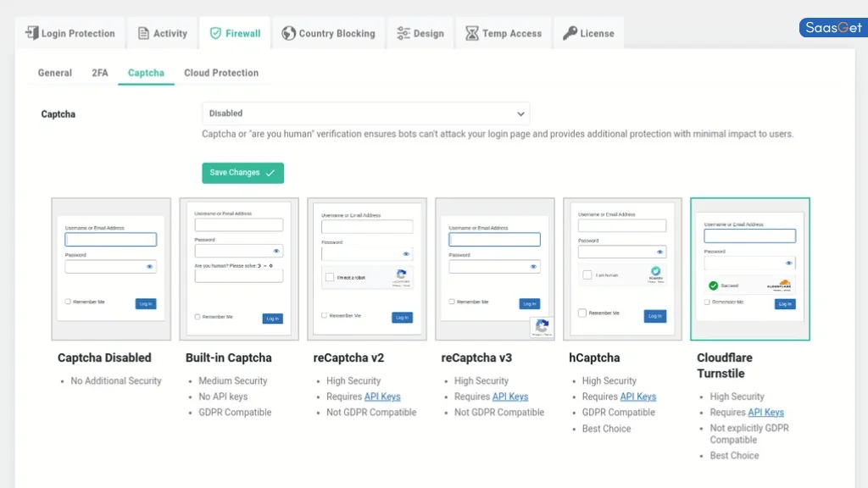Go to the Country Blocking tab

(x=328, y=33)
